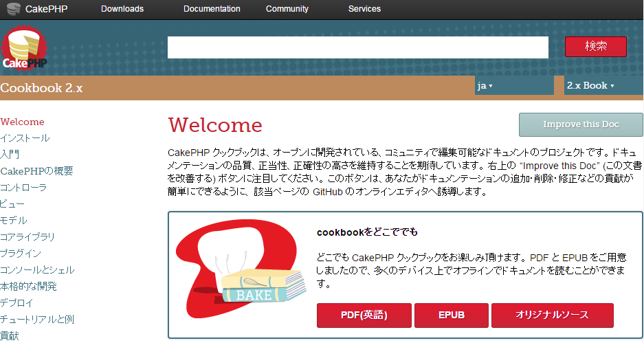Screen dimensions: 644x343
Task: Select Welcome in the sidebar
Action: pos(22,122)
